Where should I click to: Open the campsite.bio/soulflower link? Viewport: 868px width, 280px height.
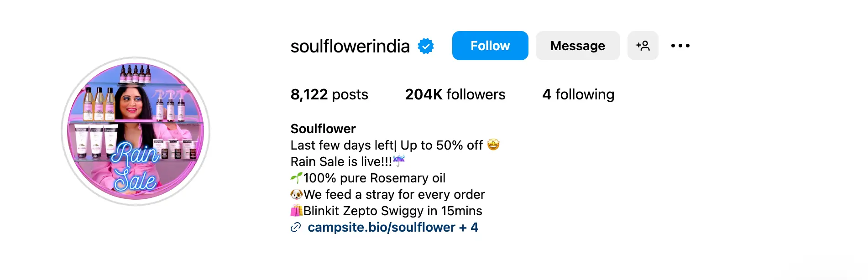pos(381,227)
